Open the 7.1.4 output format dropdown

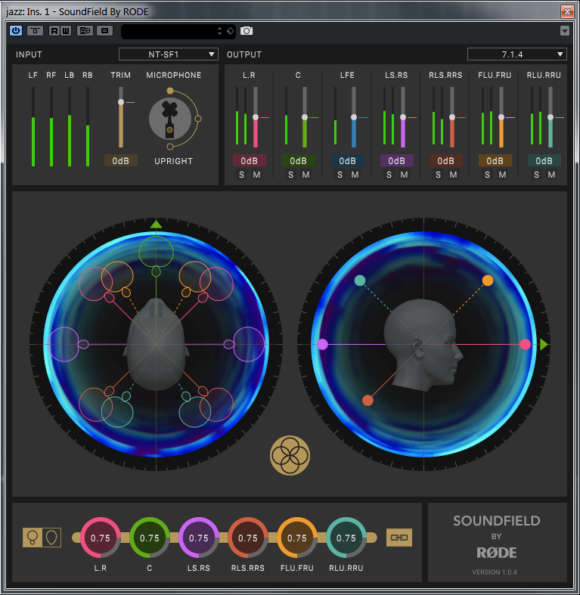(x=517, y=54)
